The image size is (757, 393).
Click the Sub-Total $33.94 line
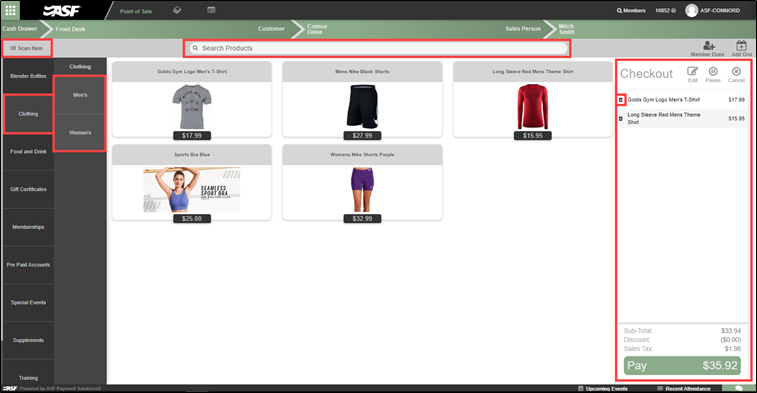tap(682, 331)
